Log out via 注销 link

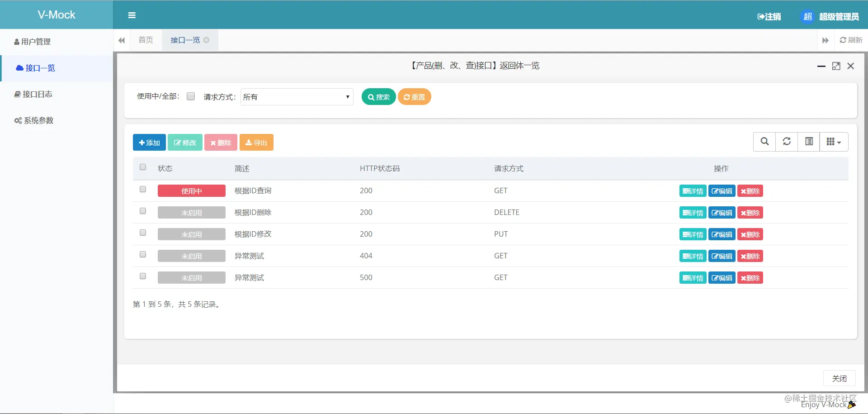tap(769, 17)
